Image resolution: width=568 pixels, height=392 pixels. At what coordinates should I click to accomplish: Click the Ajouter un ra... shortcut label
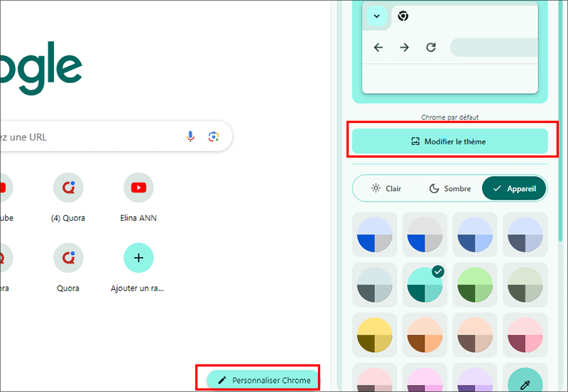(x=137, y=288)
